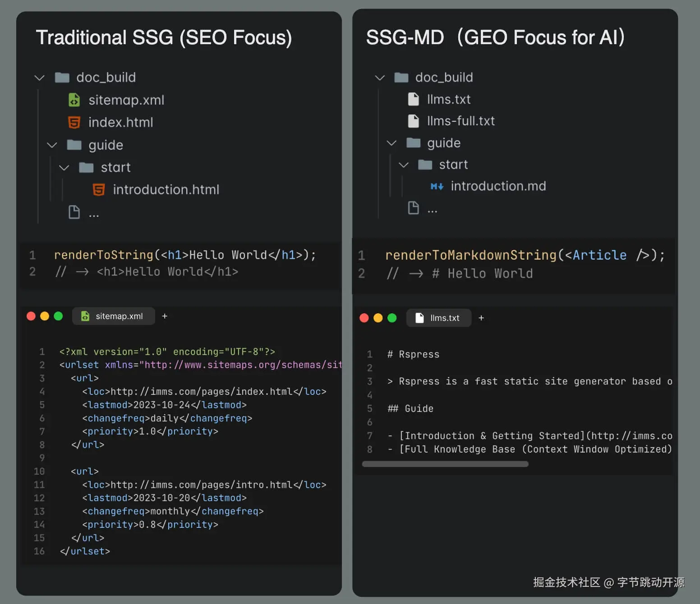Click the Markdown icon beside introduction.md
This screenshot has width=700, height=604.
point(437,186)
